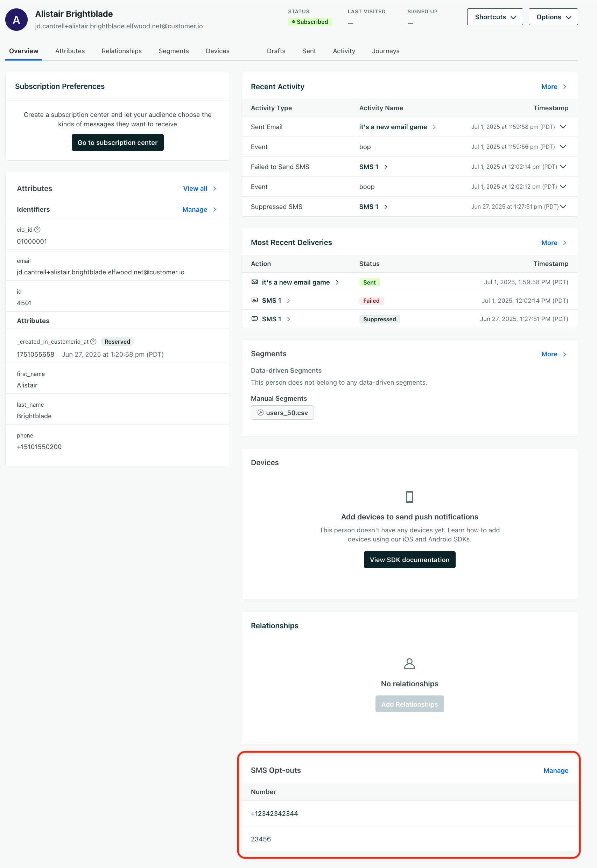Click the envelope icon in Most Recent Deliveries
This screenshot has height=868, width=597.
click(255, 282)
